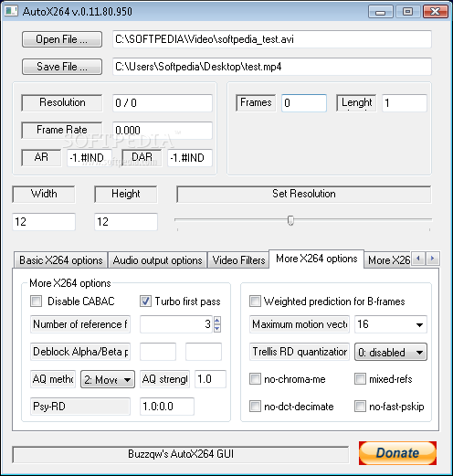Click the DAR value field
This screenshot has height=476, width=453.
click(x=190, y=158)
